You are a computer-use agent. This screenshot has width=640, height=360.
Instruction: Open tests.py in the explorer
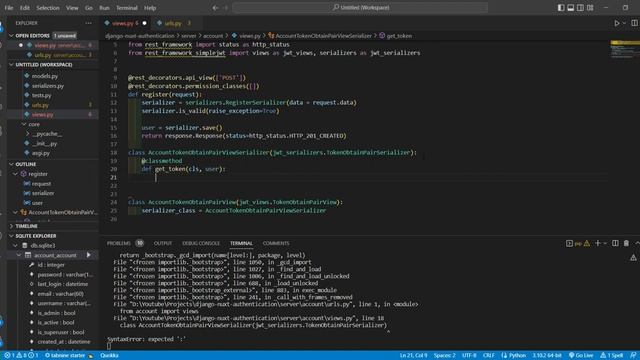(x=41, y=95)
